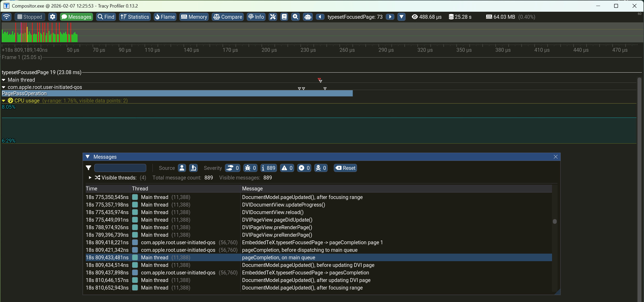Click the Stopped capture button
Image resolution: width=644 pixels, height=302 pixels.
click(x=30, y=17)
